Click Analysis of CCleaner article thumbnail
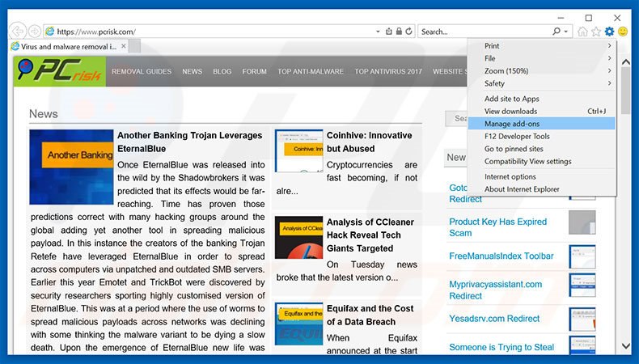The width and height of the screenshot is (639, 364). coord(299,238)
